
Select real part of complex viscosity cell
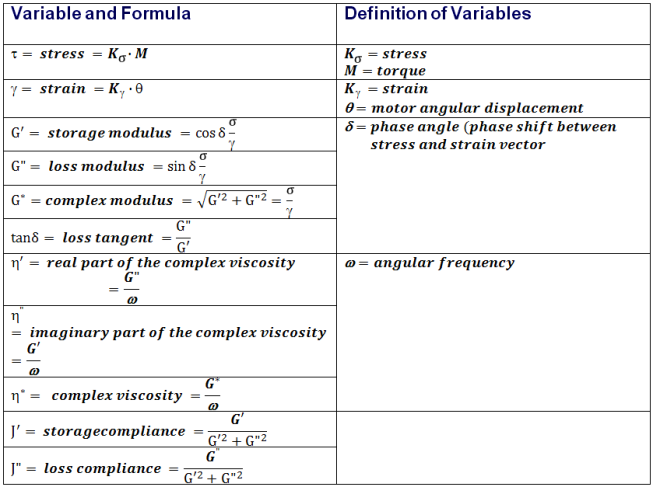tap(170, 280)
